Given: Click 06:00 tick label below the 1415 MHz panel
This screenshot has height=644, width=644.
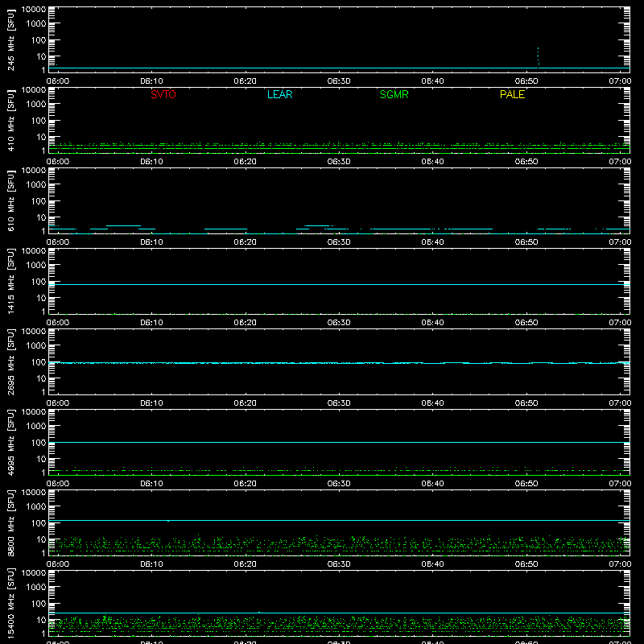Looking at the screenshot, I should click(x=58, y=323).
